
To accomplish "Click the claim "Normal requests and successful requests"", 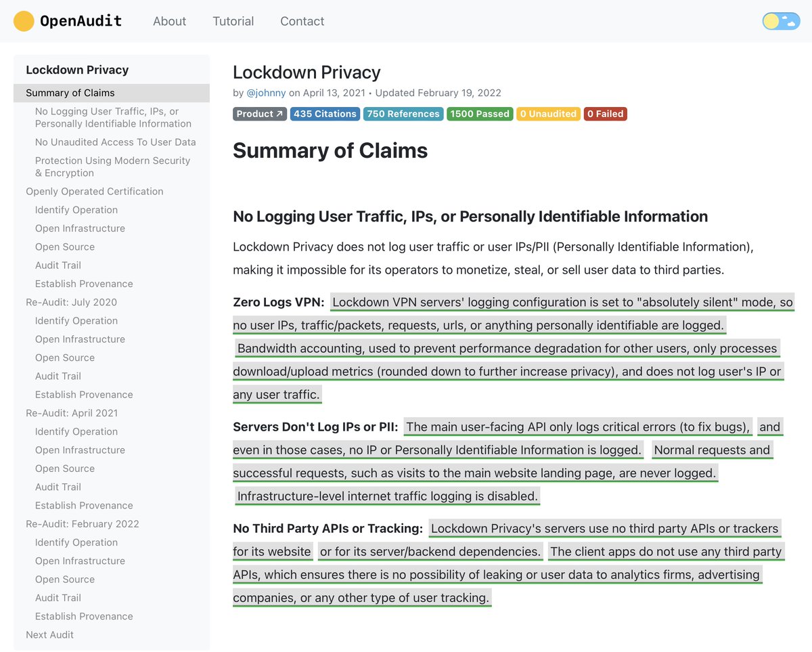I will 502,461.
